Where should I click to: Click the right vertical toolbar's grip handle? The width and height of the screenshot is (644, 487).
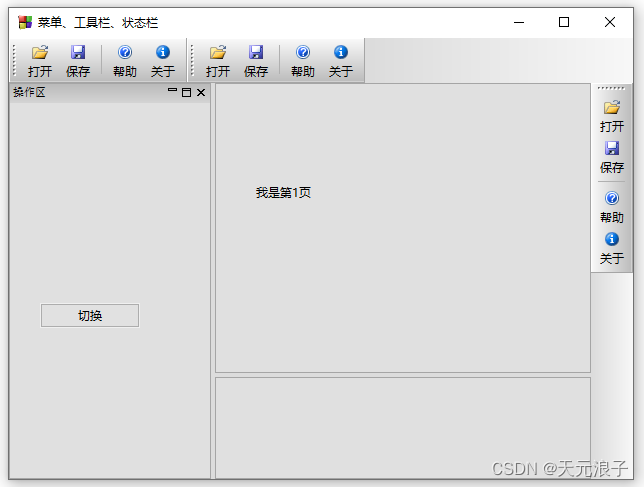[611, 89]
